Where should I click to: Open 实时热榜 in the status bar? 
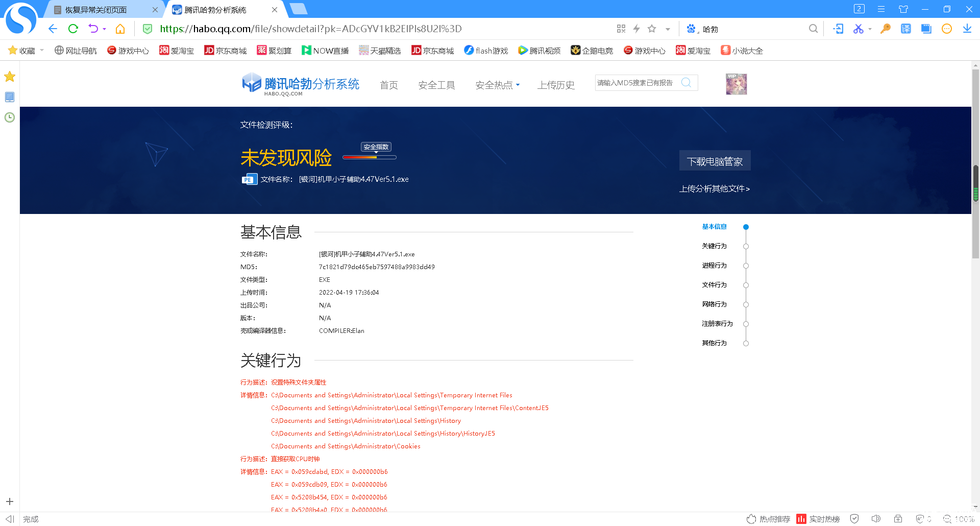click(818, 519)
